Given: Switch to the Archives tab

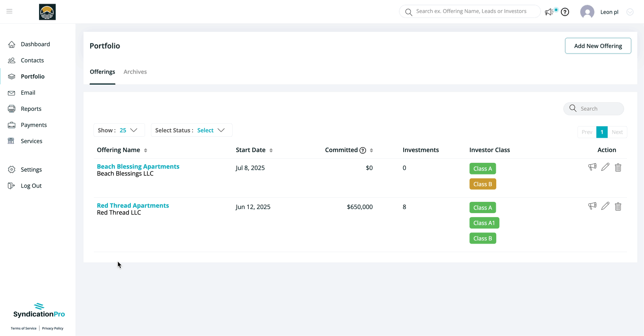Looking at the screenshot, I should (135, 72).
